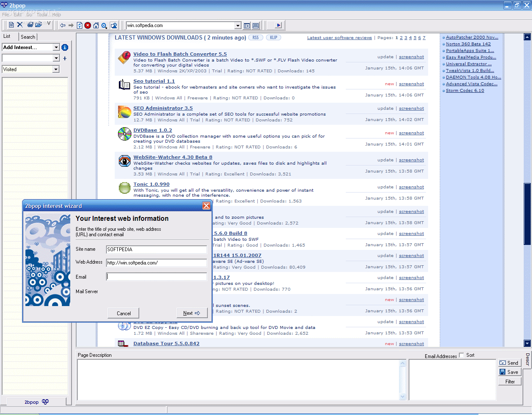Click the browser scrollbar down arrow

point(527,343)
